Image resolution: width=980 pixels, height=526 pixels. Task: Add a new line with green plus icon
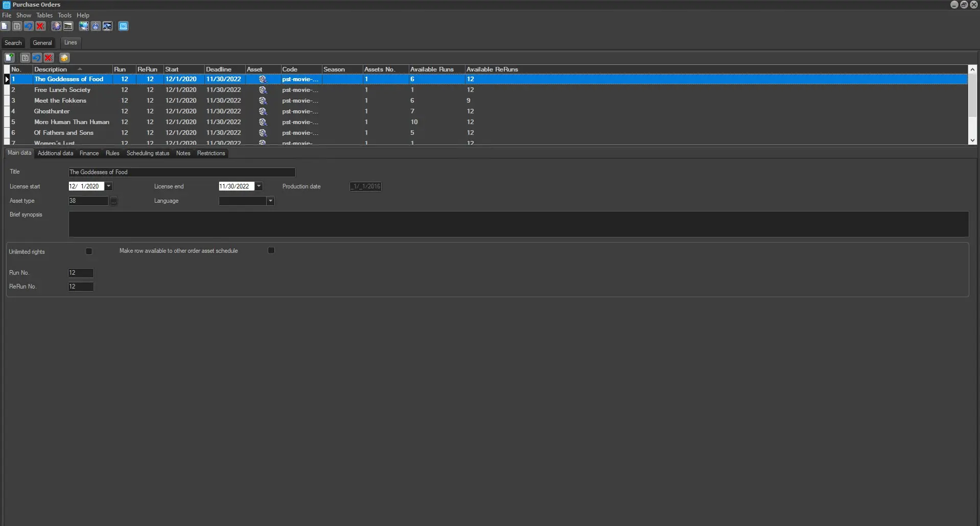pyautogui.click(x=10, y=58)
